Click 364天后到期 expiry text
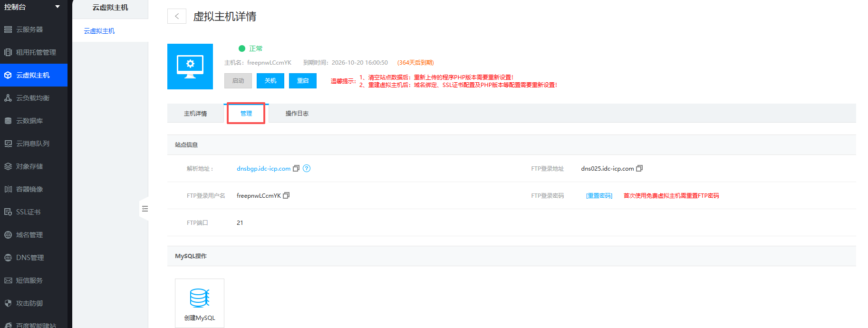868x328 pixels. point(415,63)
